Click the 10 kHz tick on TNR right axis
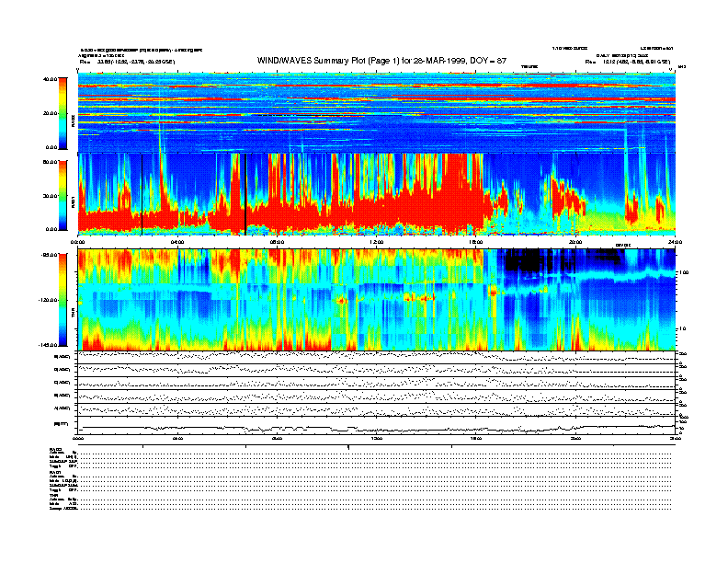This screenshot has width=728, height=563. pyautogui.click(x=682, y=329)
